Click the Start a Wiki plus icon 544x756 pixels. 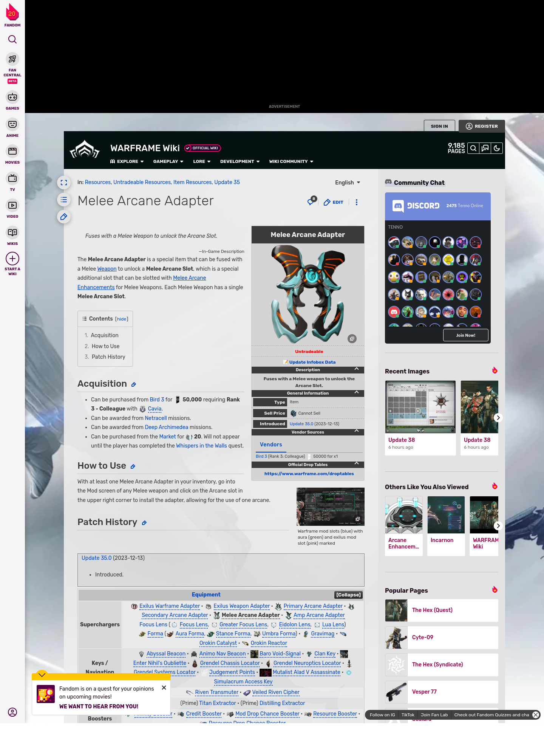coord(12,259)
